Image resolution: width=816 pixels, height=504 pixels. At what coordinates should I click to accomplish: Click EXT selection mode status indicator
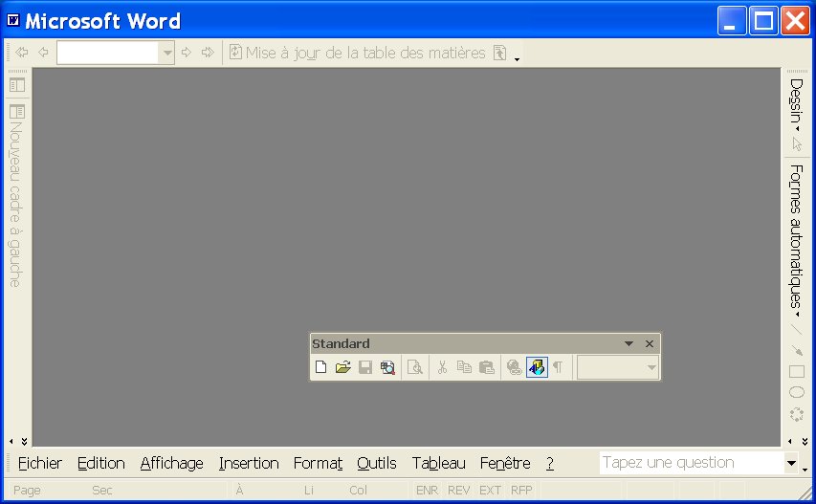490,490
